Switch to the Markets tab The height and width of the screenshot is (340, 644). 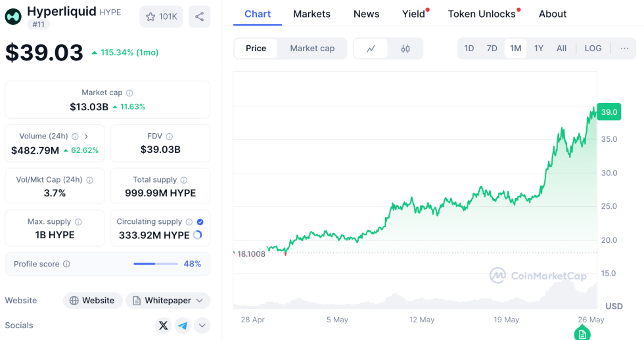[x=311, y=14]
